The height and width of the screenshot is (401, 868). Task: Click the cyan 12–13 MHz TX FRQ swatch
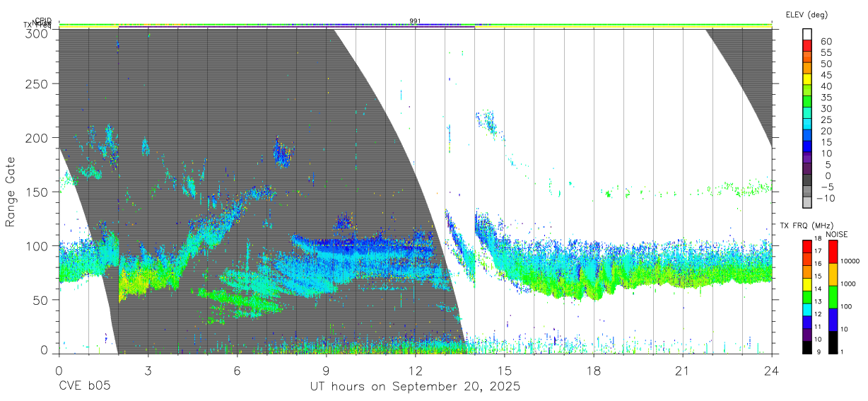(807, 310)
